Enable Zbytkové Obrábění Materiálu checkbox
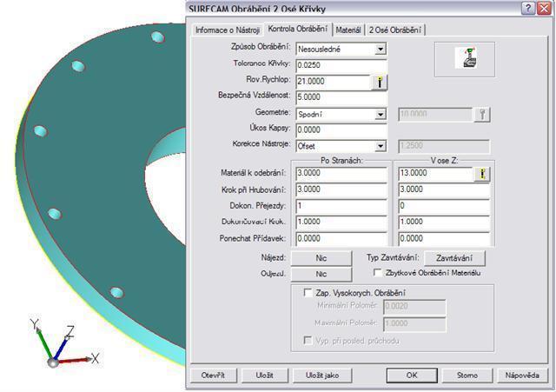Image resolution: width=556 pixels, height=392 pixels. 378,272
